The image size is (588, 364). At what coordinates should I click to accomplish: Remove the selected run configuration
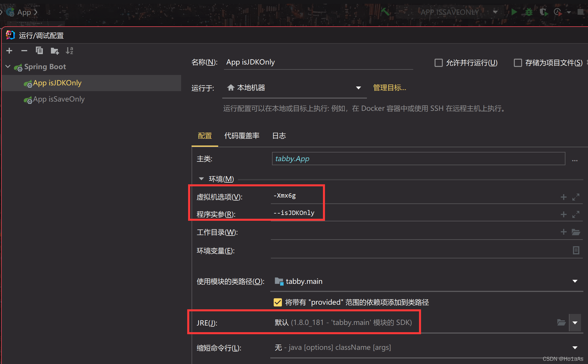tap(24, 51)
